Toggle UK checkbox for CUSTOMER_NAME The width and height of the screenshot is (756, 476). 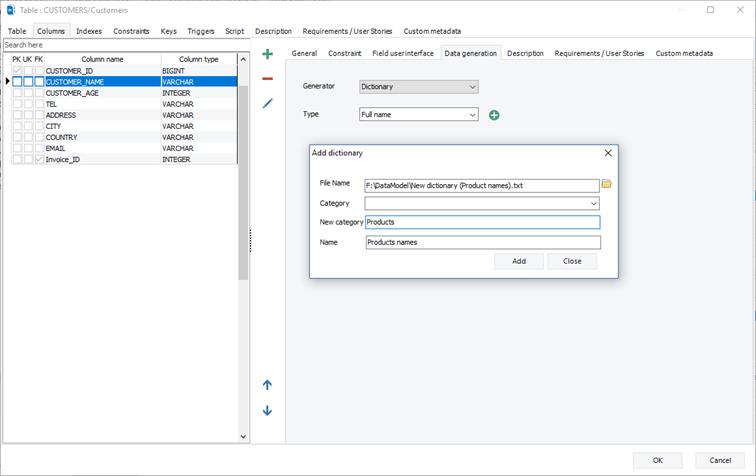28,82
